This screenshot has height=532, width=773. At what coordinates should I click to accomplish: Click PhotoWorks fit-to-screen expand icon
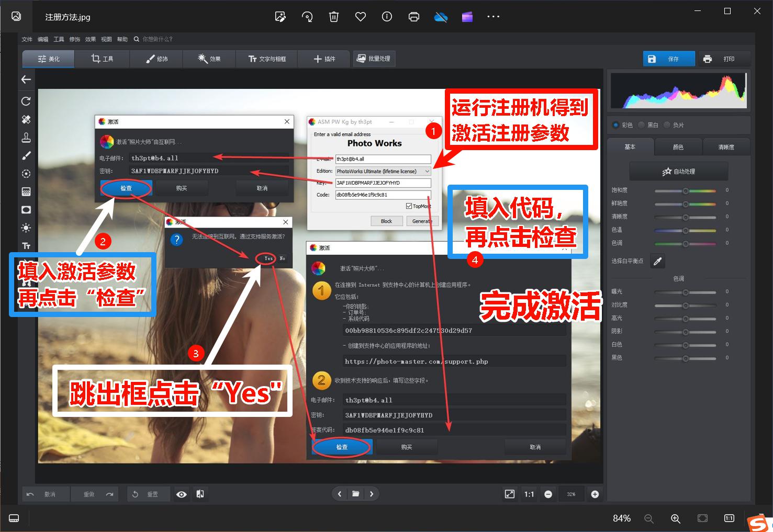[x=510, y=494]
